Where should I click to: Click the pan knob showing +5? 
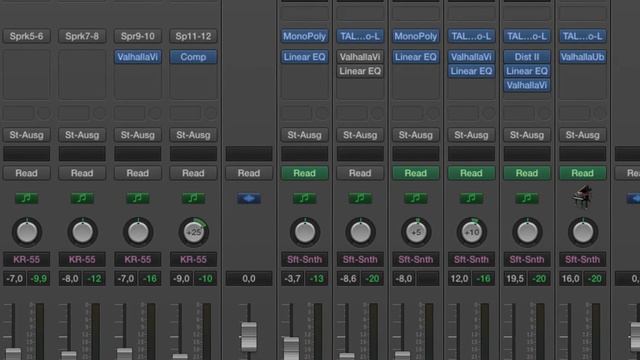pyautogui.click(x=416, y=232)
